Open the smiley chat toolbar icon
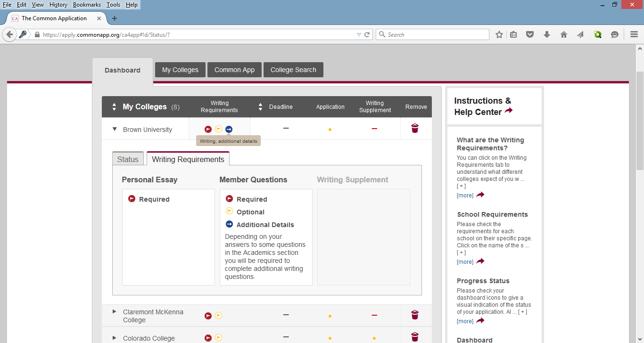644x343 pixels. pos(615,34)
